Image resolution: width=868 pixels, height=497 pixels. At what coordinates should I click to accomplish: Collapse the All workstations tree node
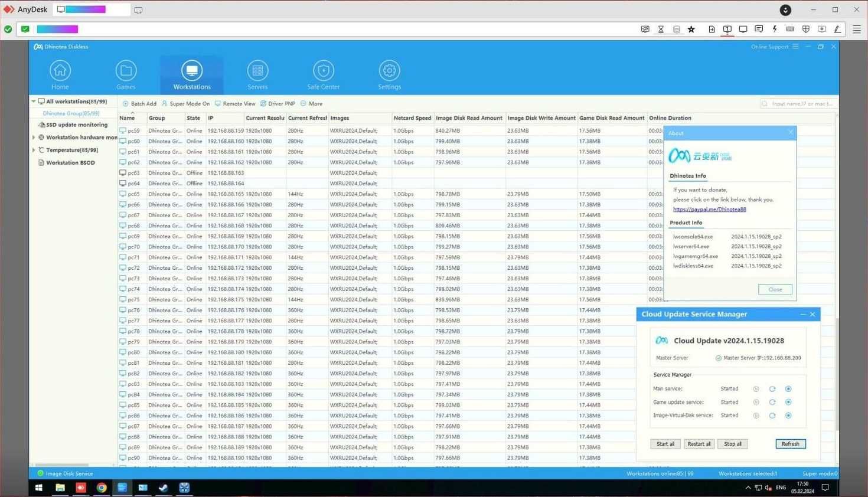tap(34, 102)
